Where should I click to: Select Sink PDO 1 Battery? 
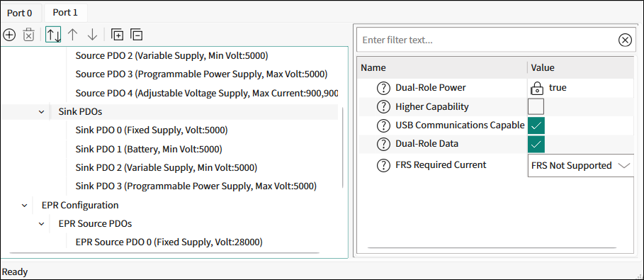(x=149, y=149)
